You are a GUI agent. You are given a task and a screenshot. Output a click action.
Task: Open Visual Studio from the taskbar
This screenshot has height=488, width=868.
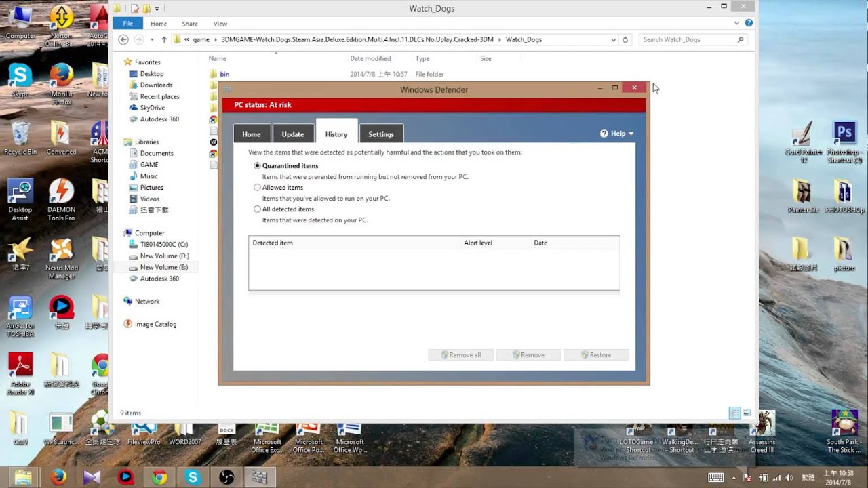click(x=92, y=477)
